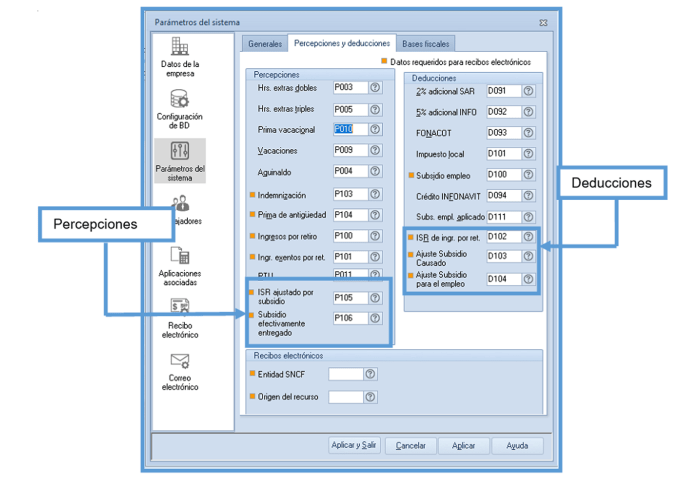Click lookup icon for Entidad SNCF
Viewport: 700px width, 485px height.
(x=371, y=374)
